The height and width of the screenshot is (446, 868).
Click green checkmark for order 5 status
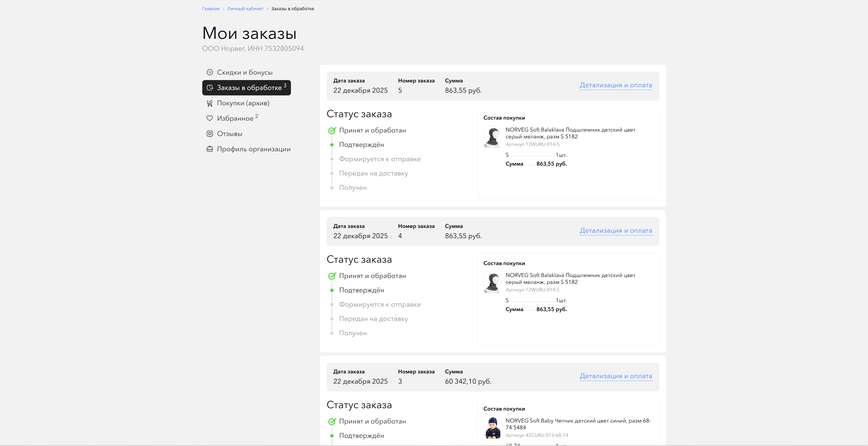pyautogui.click(x=332, y=130)
